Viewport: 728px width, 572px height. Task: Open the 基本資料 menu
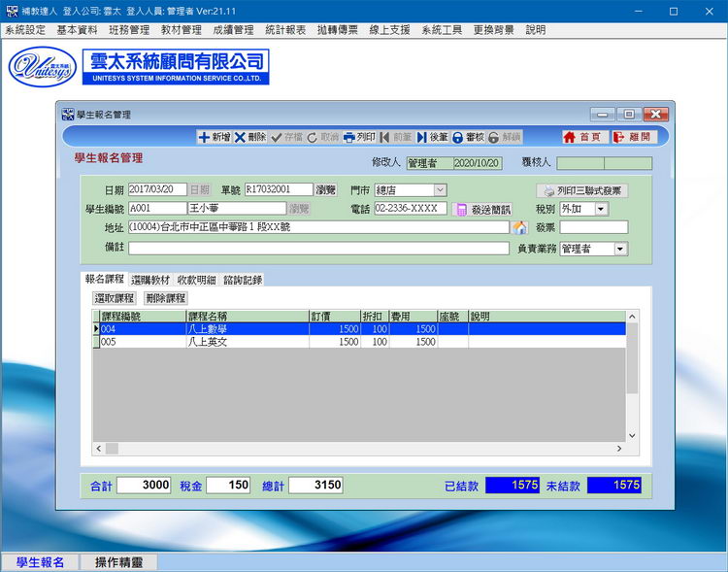(x=77, y=30)
